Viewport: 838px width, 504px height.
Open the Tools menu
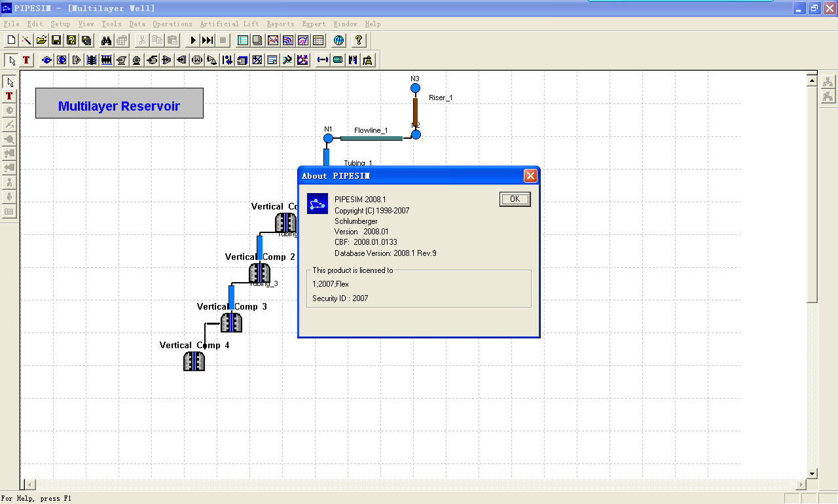pyautogui.click(x=111, y=24)
